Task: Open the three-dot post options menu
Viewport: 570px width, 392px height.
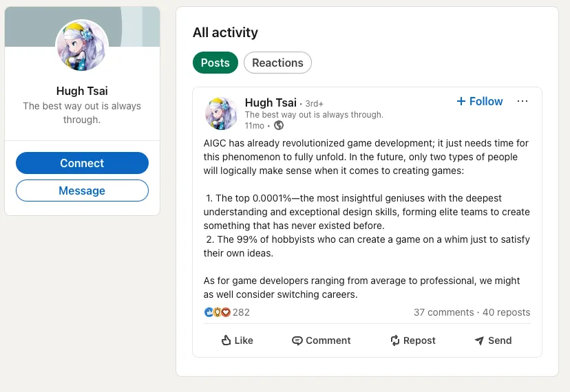Action: coord(522,101)
